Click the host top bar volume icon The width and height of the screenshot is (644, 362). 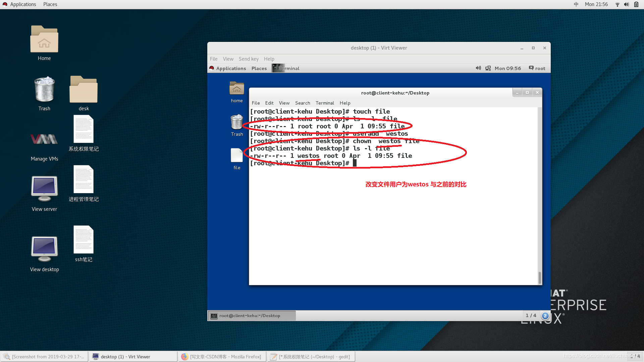(626, 4)
